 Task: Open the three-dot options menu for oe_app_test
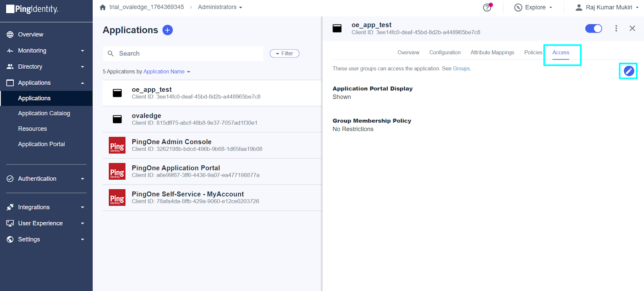616,28
